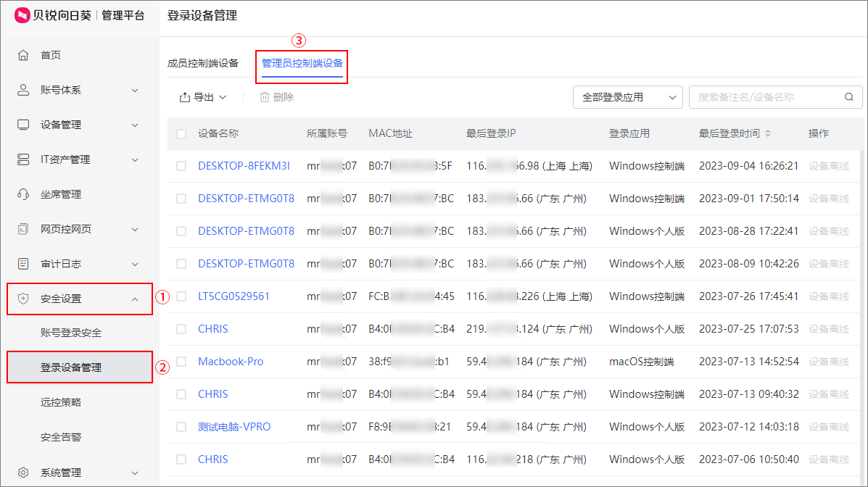Viewport: 868px width, 487px height.
Task: Switch to 管理员控制端设备 tab
Action: (302, 63)
